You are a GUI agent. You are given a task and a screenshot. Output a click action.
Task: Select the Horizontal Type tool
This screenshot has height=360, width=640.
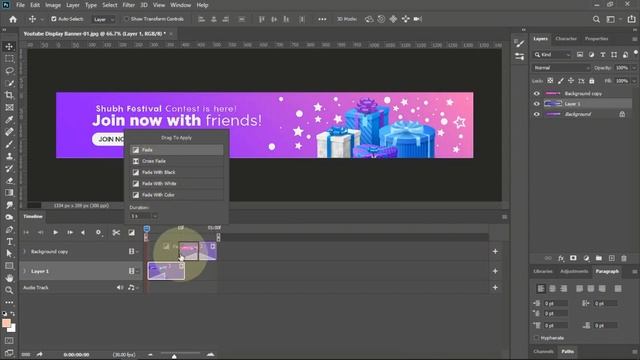point(9,242)
